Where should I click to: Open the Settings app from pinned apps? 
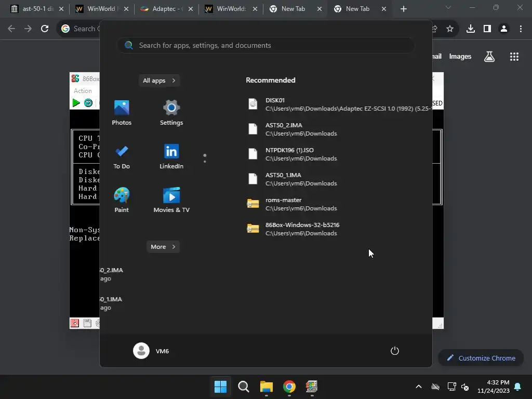171,113
